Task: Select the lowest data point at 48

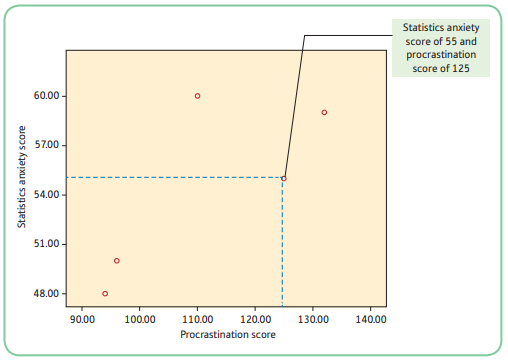Action: [105, 294]
